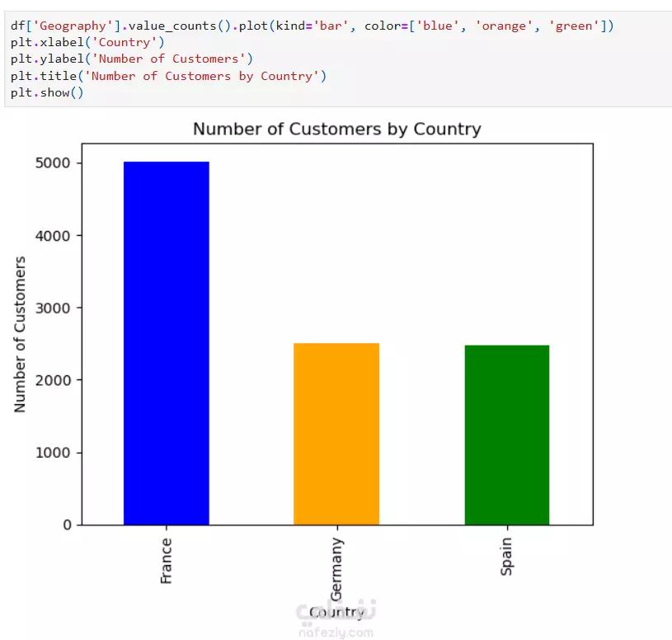Screen dimensions: 672x640
Task: Click the green Spain bar
Action: tap(507, 435)
